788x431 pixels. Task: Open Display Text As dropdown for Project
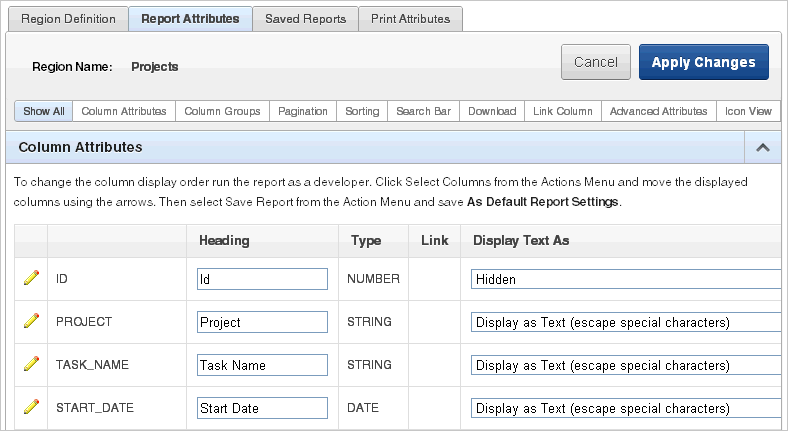coord(626,322)
